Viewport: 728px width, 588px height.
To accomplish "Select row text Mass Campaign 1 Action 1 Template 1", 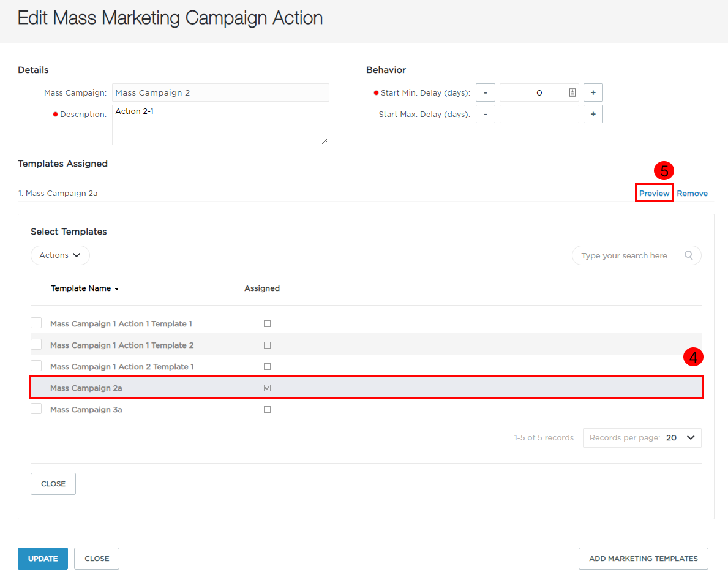I will click(121, 324).
